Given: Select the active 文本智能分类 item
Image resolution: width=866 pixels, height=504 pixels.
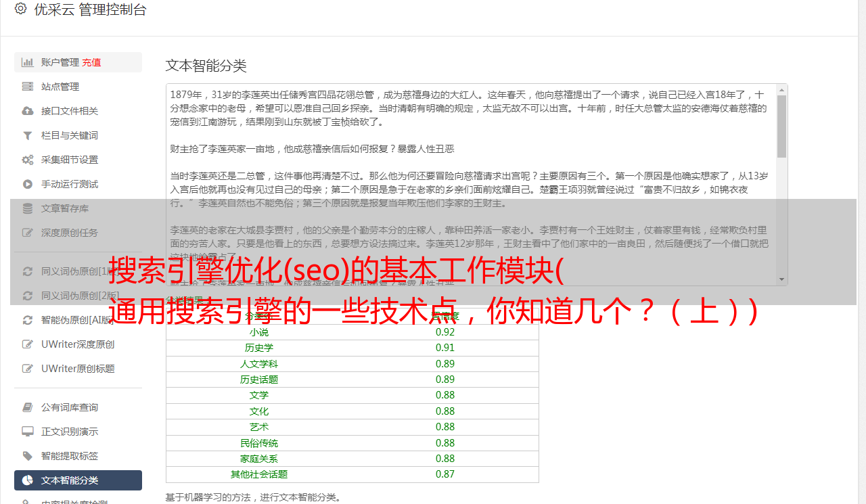Looking at the screenshot, I should tap(78, 480).
